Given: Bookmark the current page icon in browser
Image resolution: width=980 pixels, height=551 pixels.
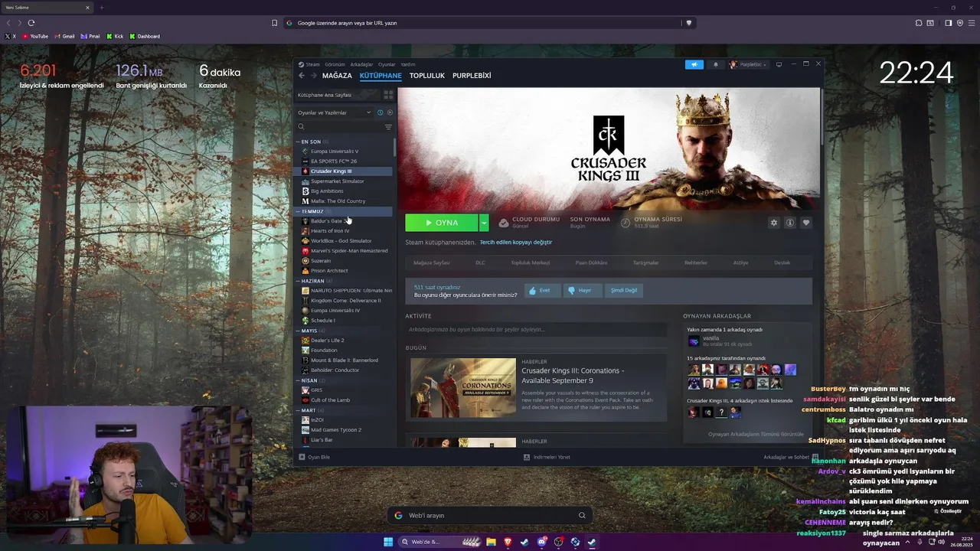Looking at the screenshot, I should [274, 23].
